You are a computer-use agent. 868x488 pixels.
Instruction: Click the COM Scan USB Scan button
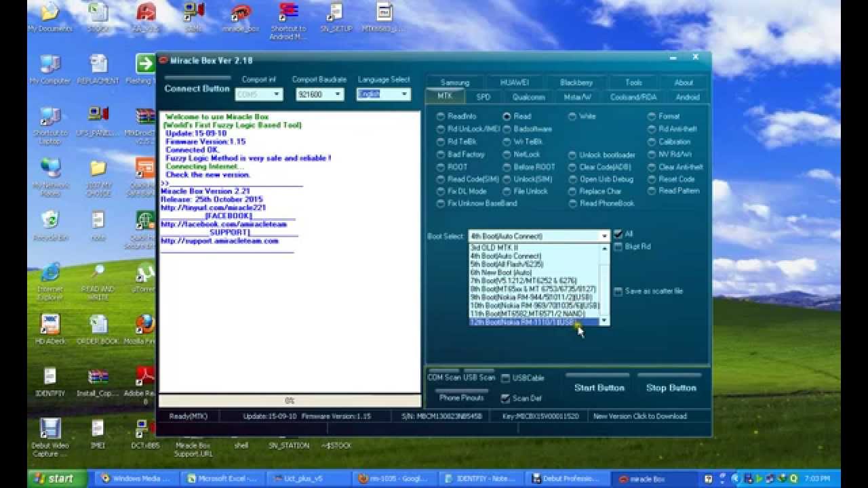coord(461,378)
